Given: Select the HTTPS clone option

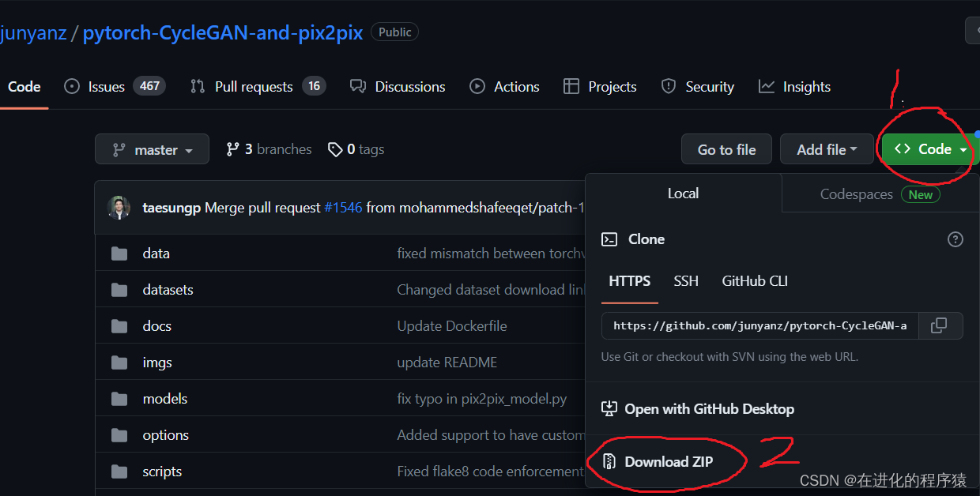Looking at the screenshot, I should pyautogui.click(x=630, y=281).
